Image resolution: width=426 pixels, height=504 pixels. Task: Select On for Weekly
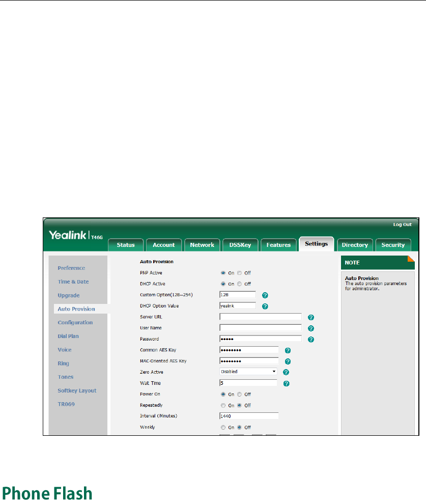click(x=223, y=427)
